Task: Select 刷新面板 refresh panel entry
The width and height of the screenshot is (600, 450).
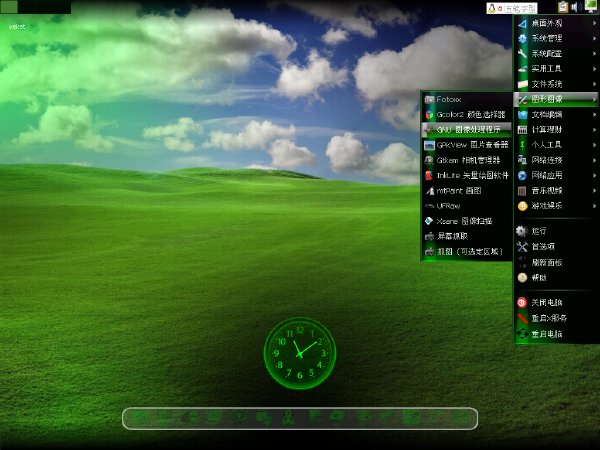Action: pos(556,262)
